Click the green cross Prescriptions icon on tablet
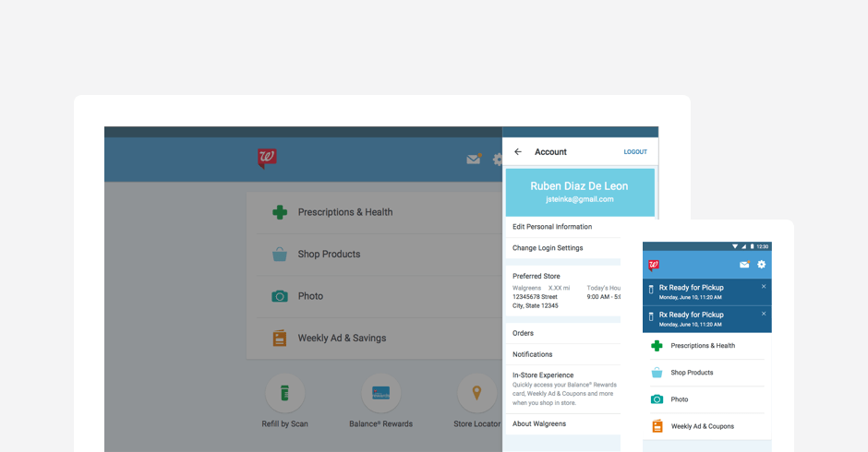 pos(280,212)
